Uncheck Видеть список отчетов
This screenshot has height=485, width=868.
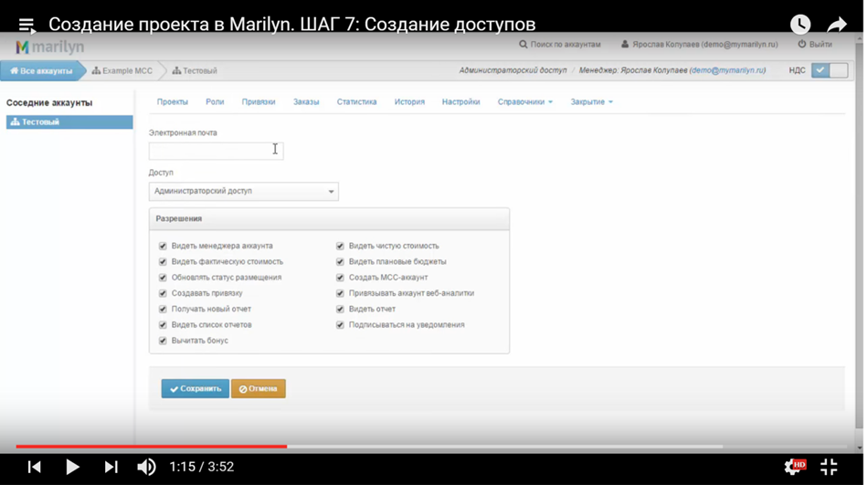click(x=163, y=324)
